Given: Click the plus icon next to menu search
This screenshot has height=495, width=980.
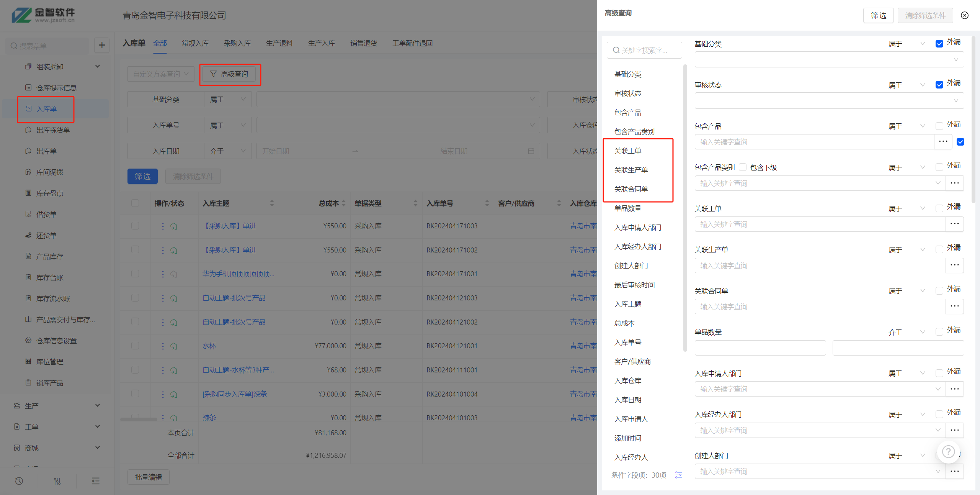Looking at the screenshot, I should pos(102,46).
